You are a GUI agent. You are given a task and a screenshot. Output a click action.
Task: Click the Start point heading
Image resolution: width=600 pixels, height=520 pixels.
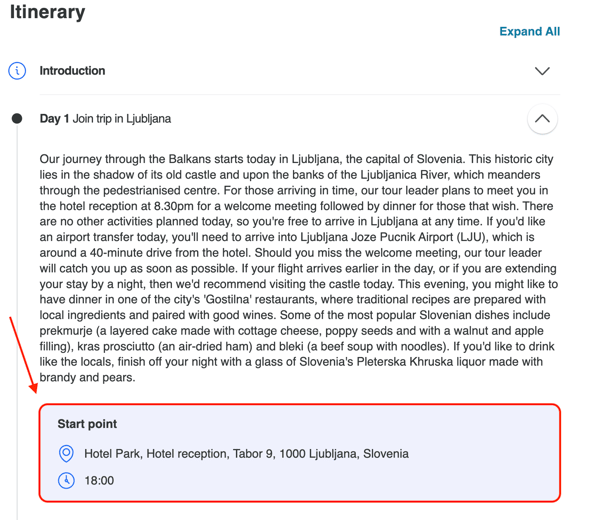[87, 424]
